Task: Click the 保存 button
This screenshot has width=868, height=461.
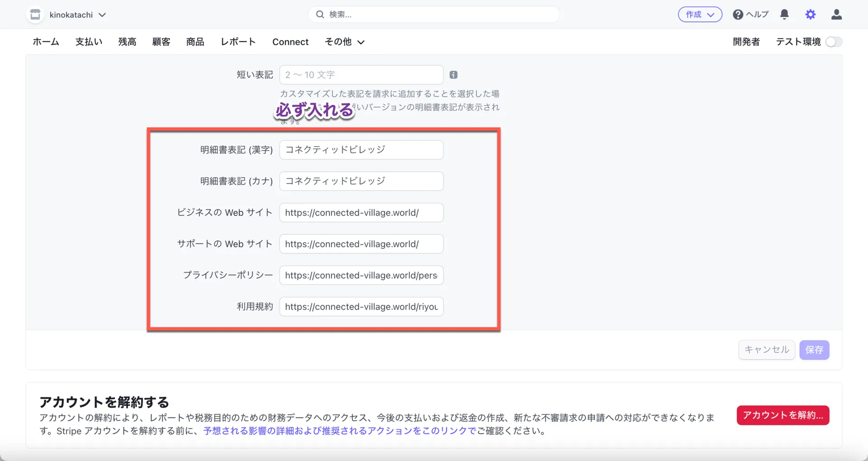Action: (814, 350)
